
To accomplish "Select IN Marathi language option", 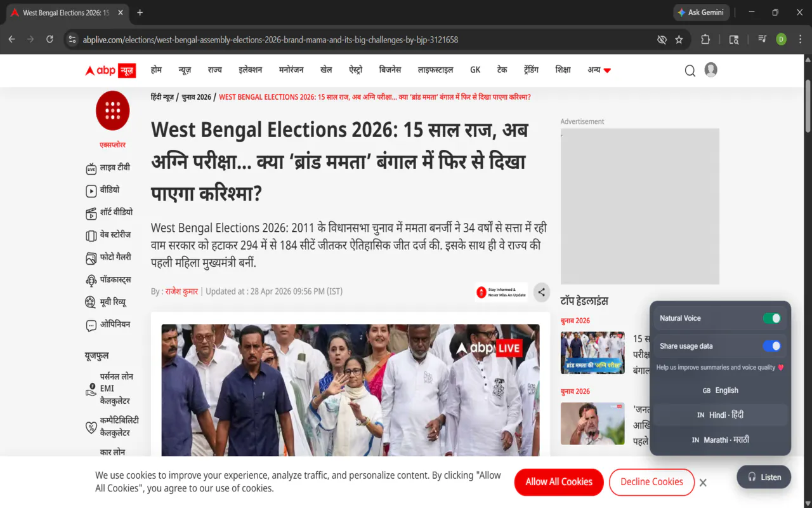I will coord(721,440).
